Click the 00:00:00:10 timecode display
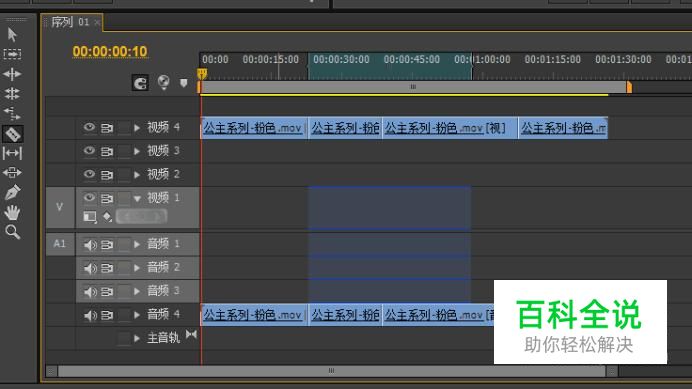This screenshot has width=692, height=389. (110, 52)
